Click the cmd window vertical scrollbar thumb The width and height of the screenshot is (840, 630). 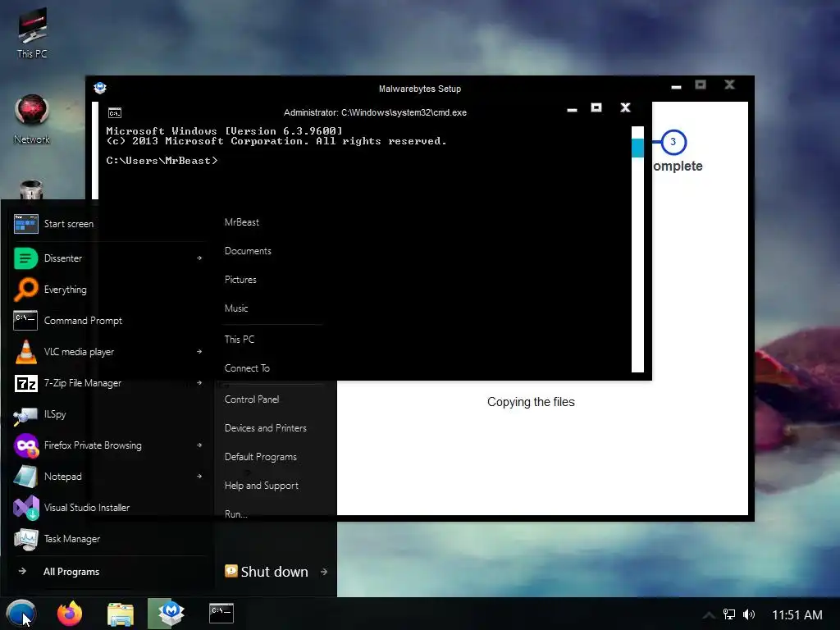point(637,148)
